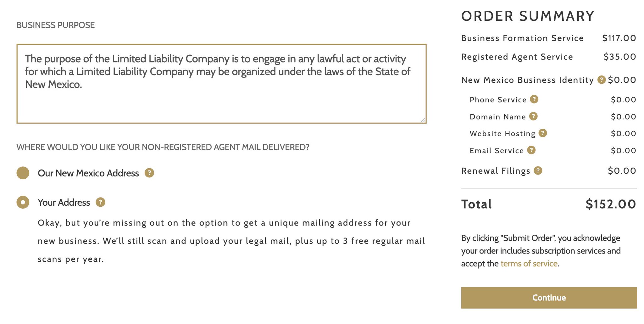644x324 pixels.
Task: Click the Business Formation Service line item
Action: (x=549, y=38)
